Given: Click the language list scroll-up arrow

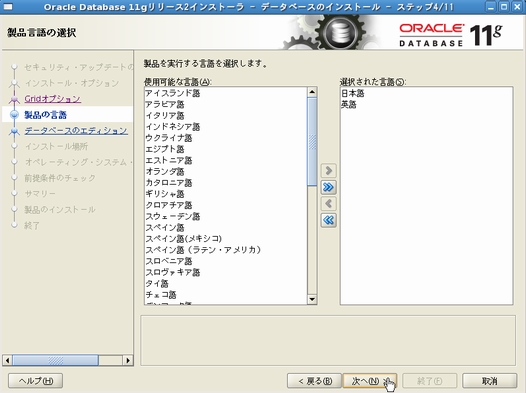Looking at the screenshot, I should (x=312, y=92).
